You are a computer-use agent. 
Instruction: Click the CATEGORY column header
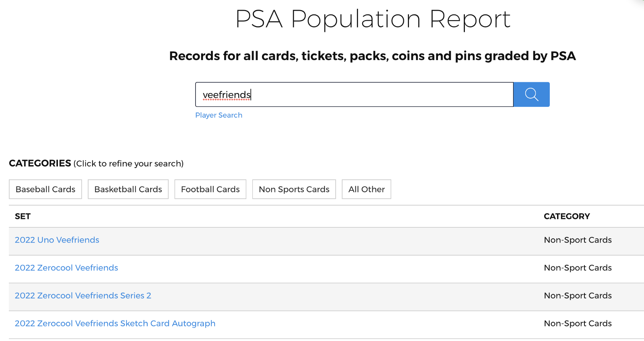[567, 216]
